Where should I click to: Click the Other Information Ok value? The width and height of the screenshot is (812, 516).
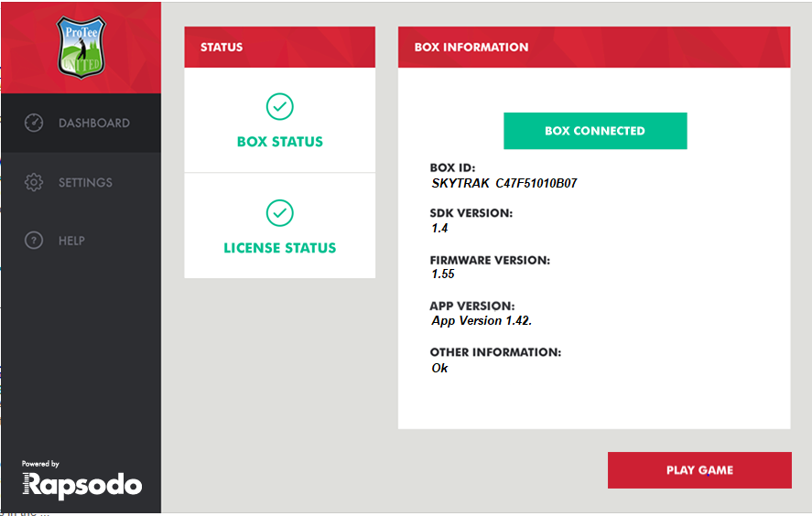[440, 368]
